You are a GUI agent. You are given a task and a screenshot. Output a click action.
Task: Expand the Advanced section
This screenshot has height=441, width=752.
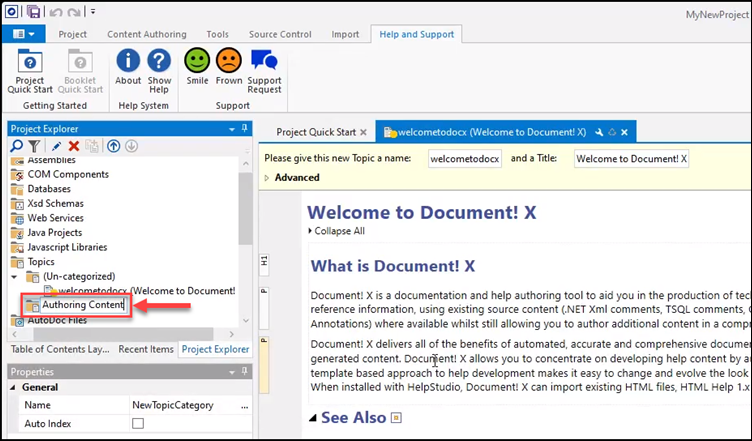pos(267,178)
